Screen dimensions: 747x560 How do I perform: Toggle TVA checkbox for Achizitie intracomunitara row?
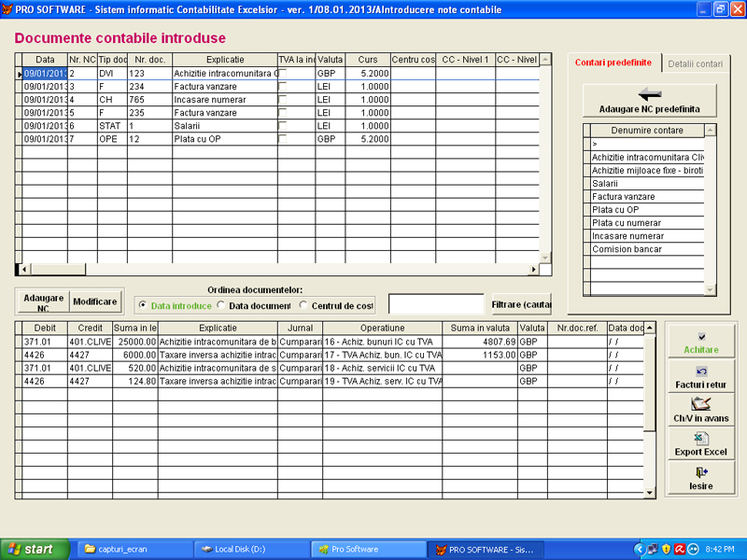[283, 73]
